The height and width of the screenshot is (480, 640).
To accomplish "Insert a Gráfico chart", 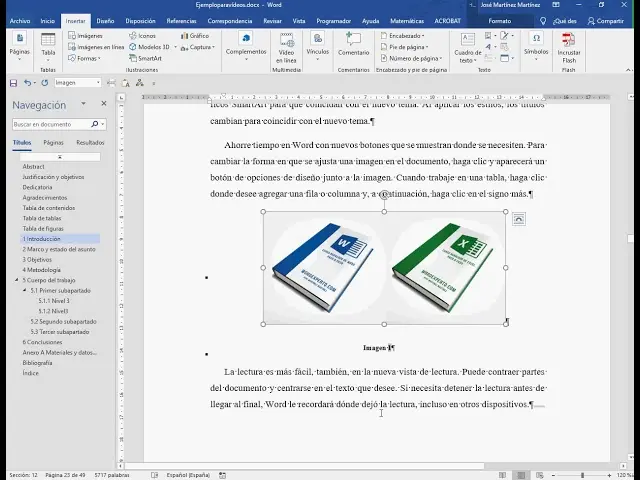I will point(195,36).
